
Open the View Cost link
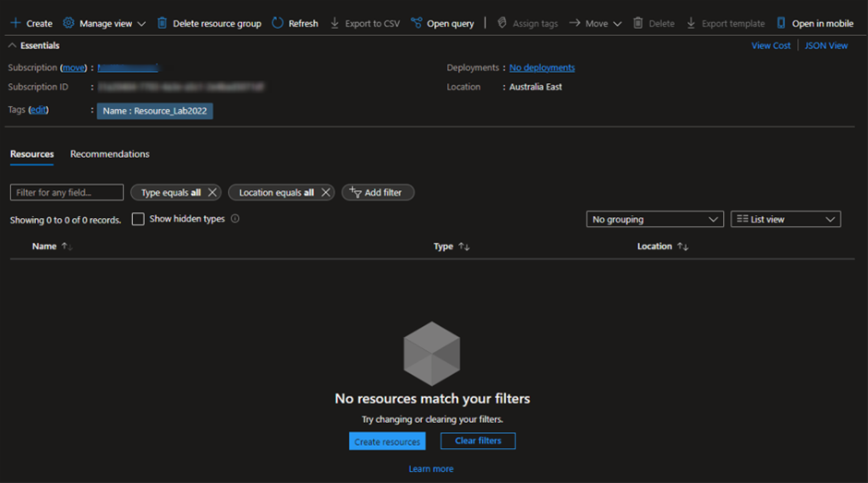pos(770,45)
